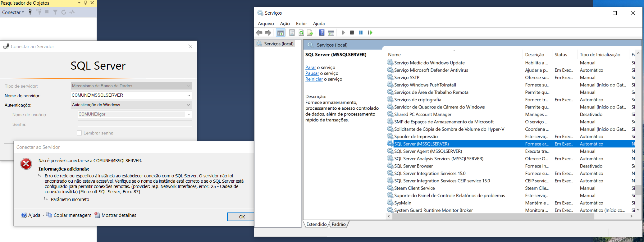This screenshot has height=242, width=644.
Task: Toggle the console tree pane icon in Serviços
Action: point(281,33)
